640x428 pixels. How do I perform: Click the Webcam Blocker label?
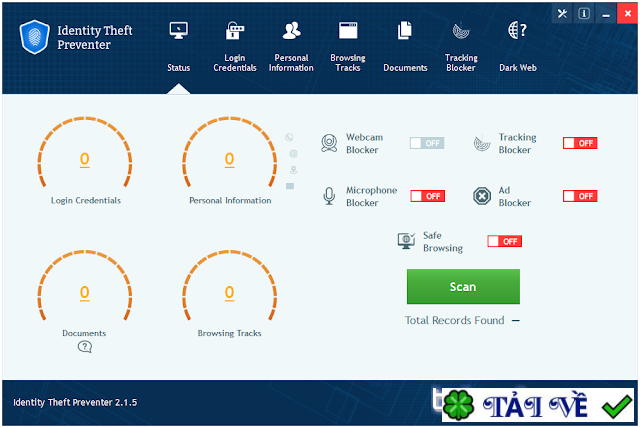364,144
